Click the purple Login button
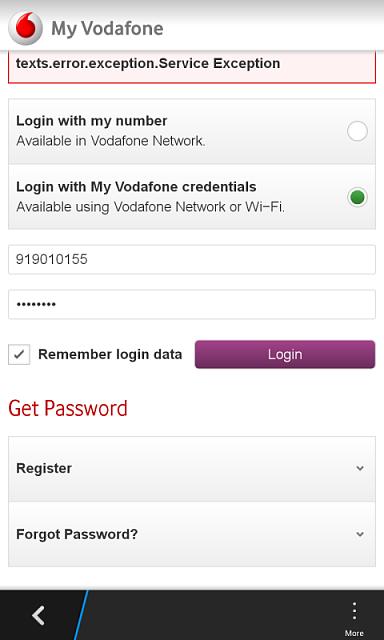The width and height of the screenshot is (384, 640). click(285, 354)
